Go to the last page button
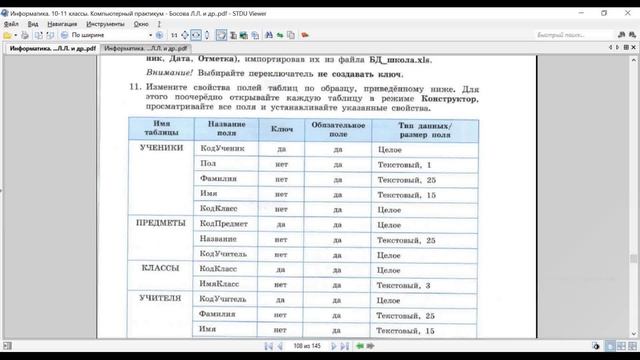 tap(345, 346)
